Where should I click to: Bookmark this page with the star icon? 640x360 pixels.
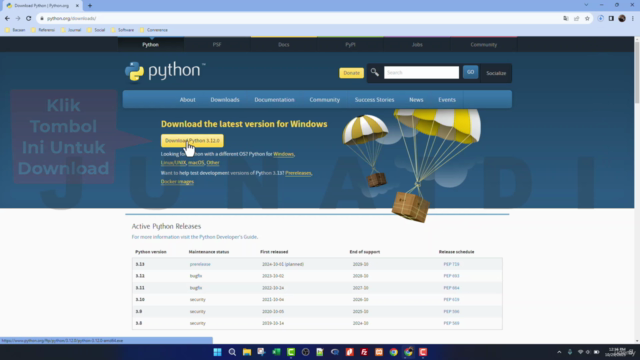[587, 18]
